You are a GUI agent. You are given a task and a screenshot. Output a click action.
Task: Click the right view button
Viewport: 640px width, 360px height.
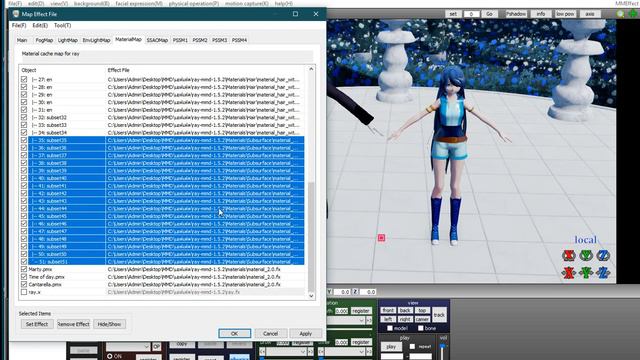[405, 319]
